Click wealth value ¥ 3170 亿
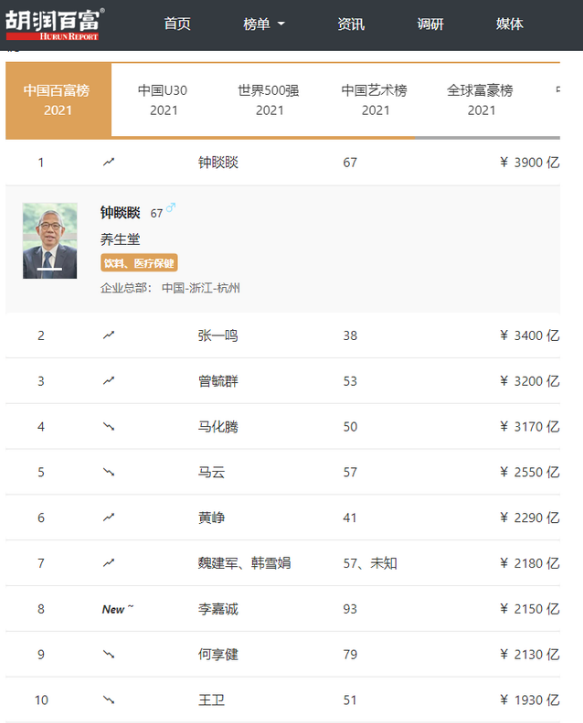This screenshot has width=583, height=723. coord(529,427)
